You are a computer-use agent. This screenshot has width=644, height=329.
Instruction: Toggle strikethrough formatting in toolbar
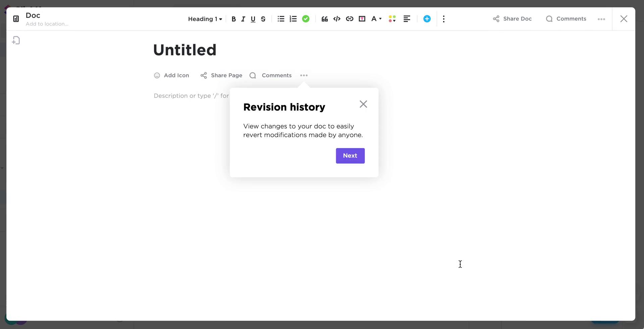263,19
